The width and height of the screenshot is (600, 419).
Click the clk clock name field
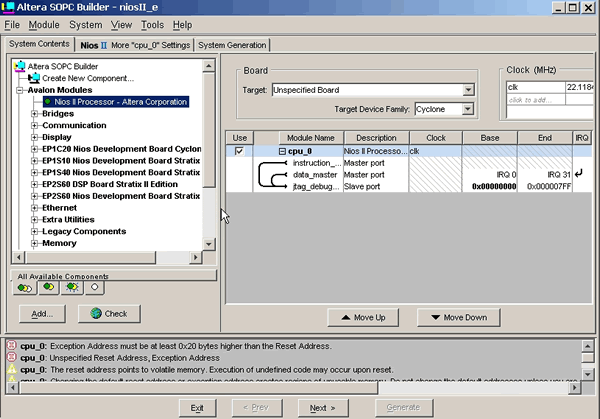[x=535, y=87]
